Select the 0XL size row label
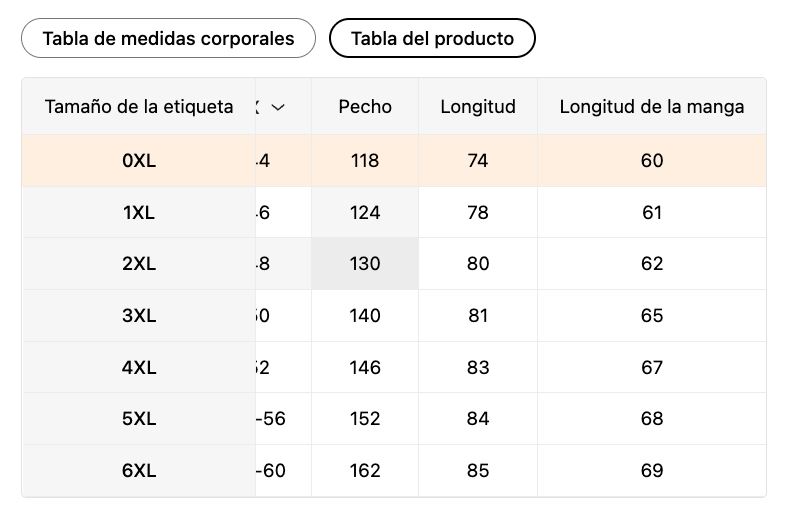Screen dimensions: 788x514 click(139, 161)
